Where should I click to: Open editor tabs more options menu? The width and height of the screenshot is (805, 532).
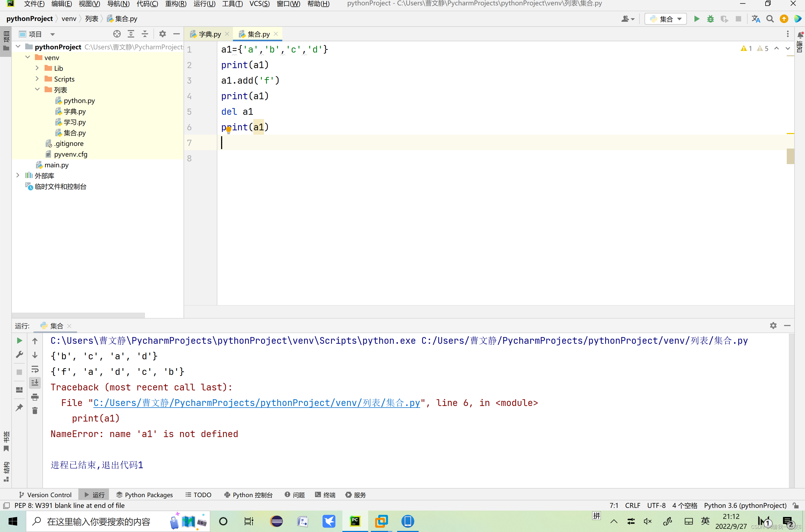coord(788,34)
